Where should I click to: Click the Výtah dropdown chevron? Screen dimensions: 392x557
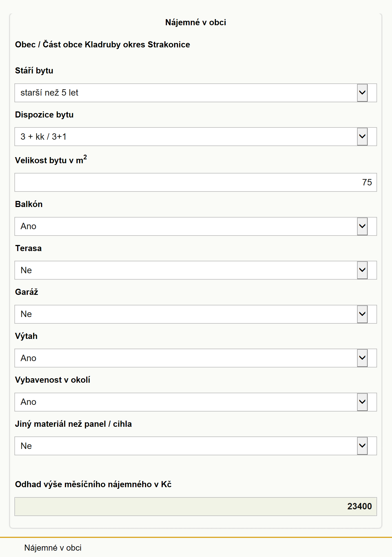tap(362, 358)
